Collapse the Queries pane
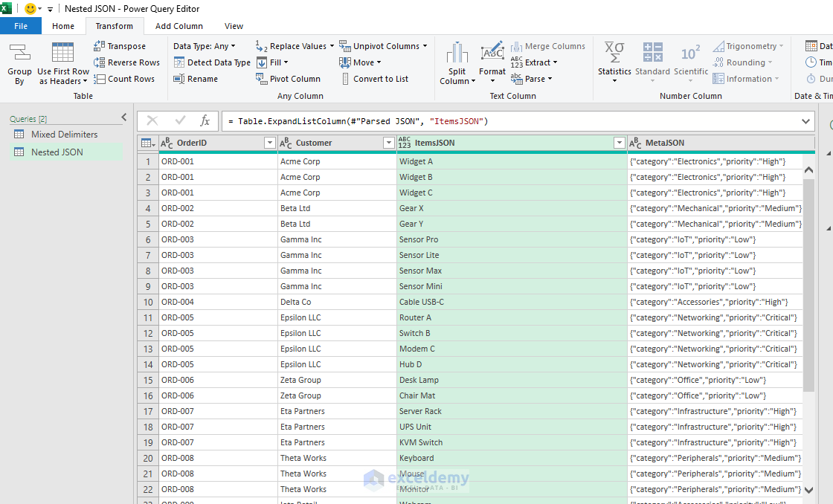Image resolution: width=833 pixels, height=504 pixels. [x=123, y=117]
